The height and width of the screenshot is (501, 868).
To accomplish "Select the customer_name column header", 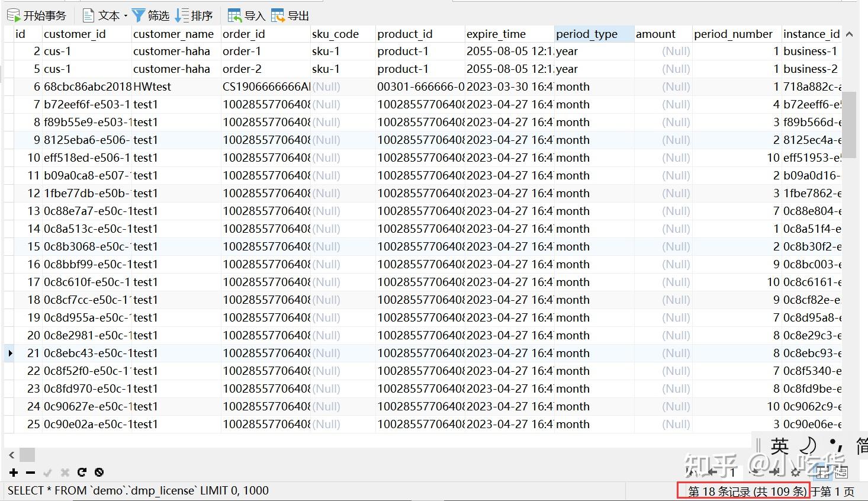I will click(176, 34).
